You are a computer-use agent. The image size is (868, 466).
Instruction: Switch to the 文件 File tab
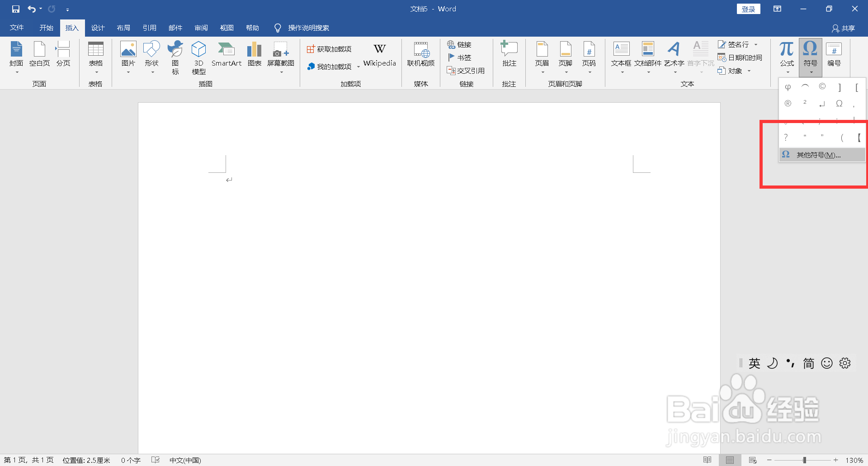coord(17,28)
